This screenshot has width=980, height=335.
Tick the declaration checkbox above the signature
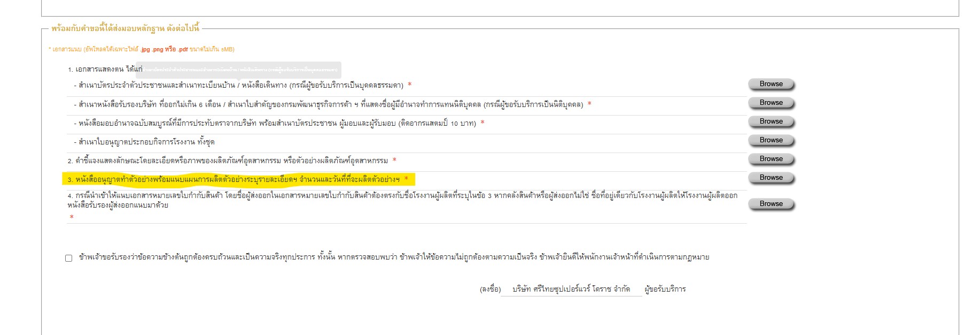[x=68, y=258]
